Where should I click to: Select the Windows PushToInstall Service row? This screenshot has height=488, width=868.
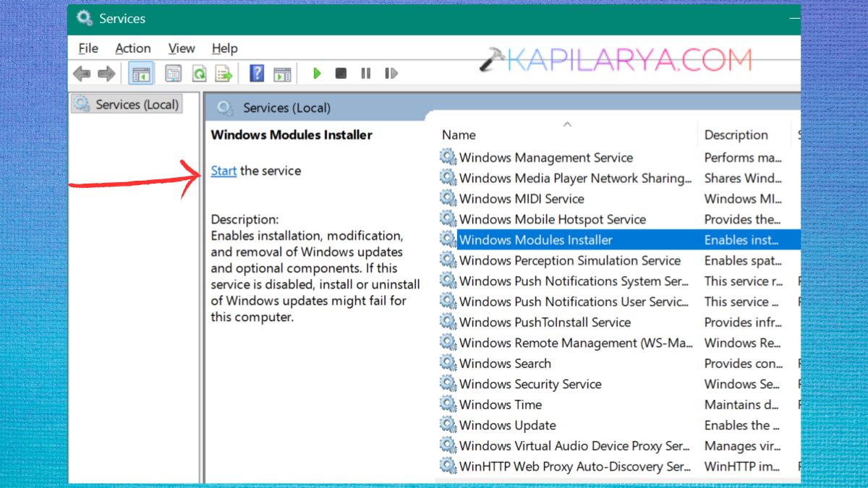[x=619, y=322]
